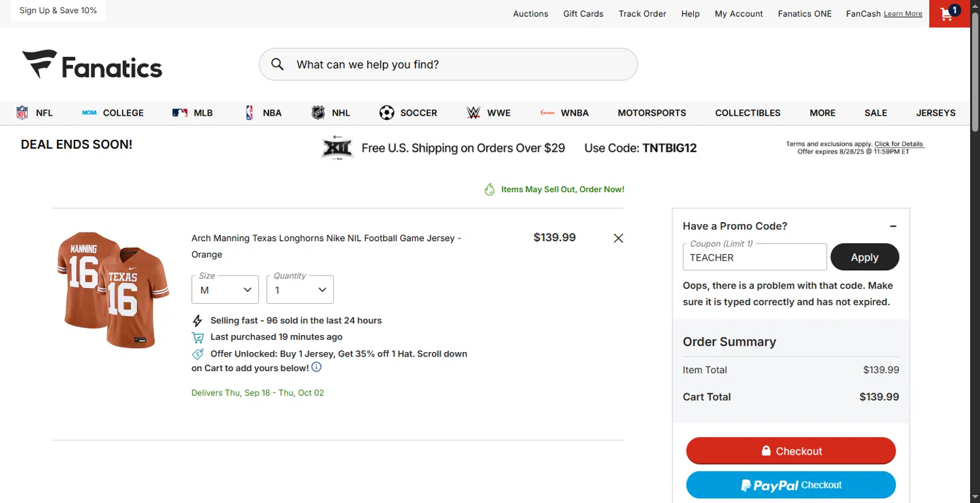Open the MOTORSPORTS menu

(x=652, y=113)
